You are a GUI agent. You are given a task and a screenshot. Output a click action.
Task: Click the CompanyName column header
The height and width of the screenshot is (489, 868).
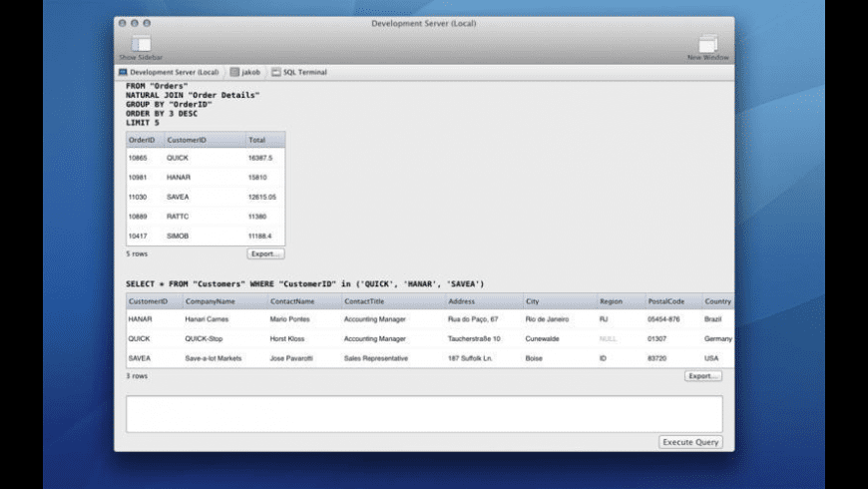pyautogui.click(x=211, y=301)
